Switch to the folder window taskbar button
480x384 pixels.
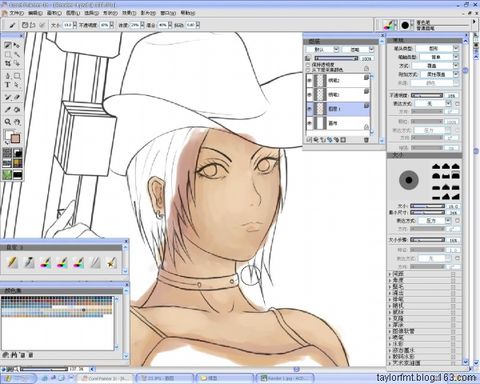225,378
